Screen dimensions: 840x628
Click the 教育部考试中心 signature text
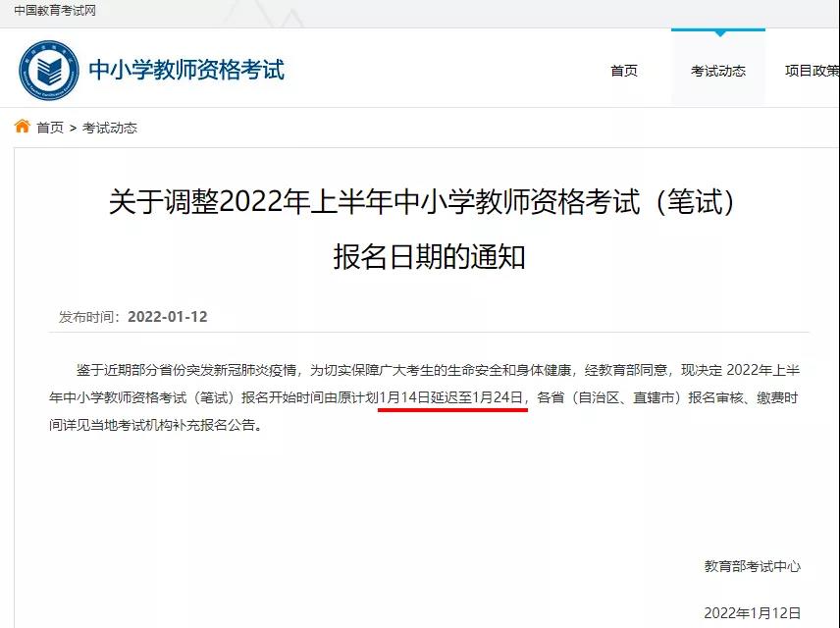point(752,566)
